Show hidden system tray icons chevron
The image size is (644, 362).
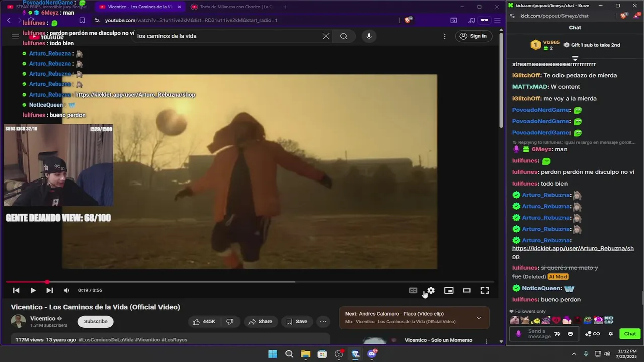pyautogui.click(x=574, y=354)
